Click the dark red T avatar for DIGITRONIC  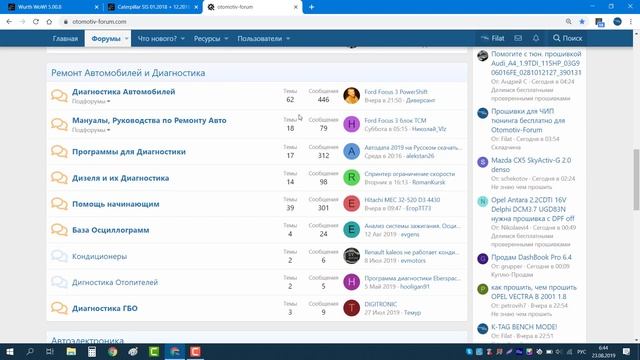point(351,308)
